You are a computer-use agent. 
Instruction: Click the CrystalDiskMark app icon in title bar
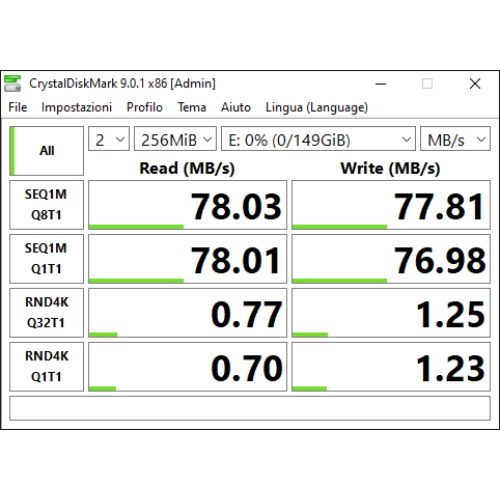click(x=12, y=83)
